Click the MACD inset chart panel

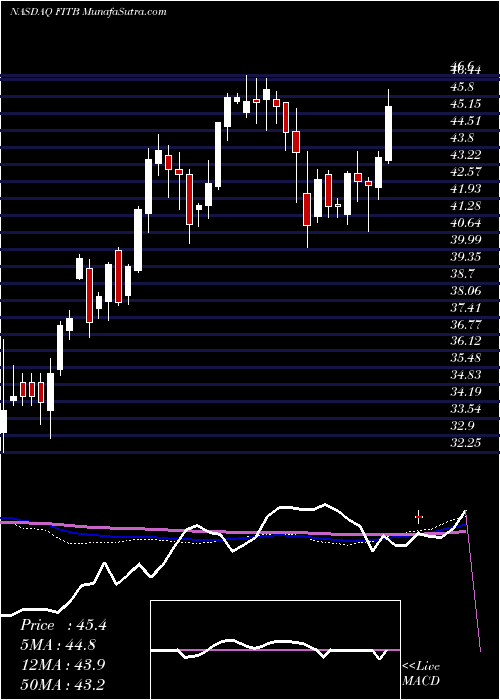point(275,650)
